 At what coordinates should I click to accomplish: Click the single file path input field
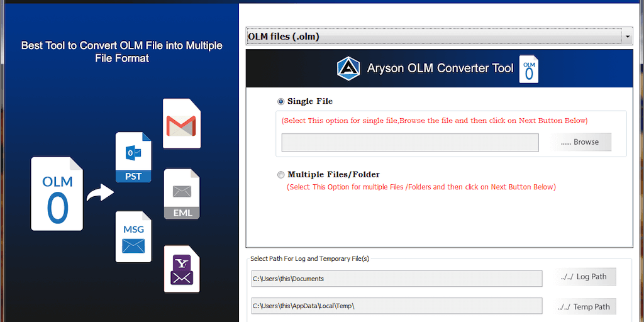410,143
